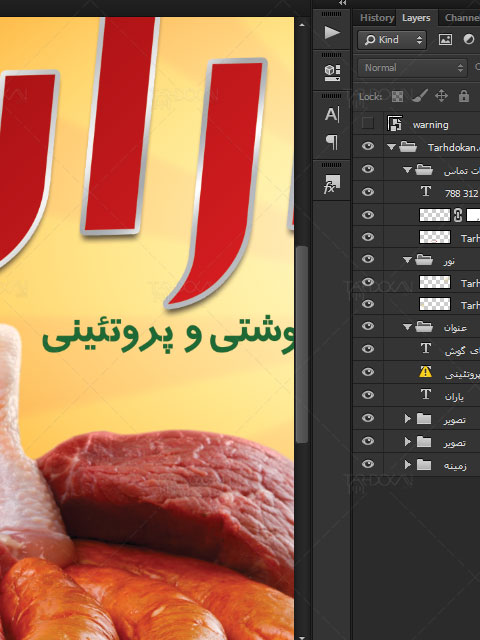Switch to the History tab
This screenshot has width=480, height=640.
point(377,18)
